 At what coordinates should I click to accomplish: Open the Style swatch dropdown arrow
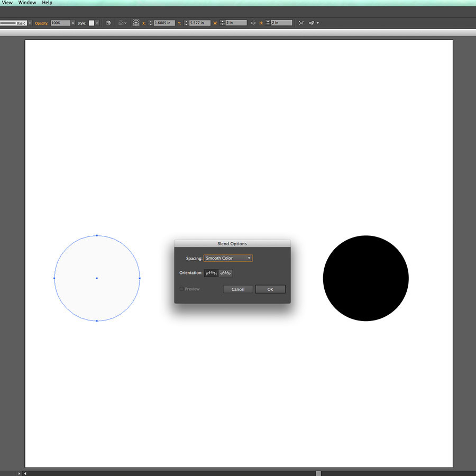pyautogui.click(x=96, y=23)
